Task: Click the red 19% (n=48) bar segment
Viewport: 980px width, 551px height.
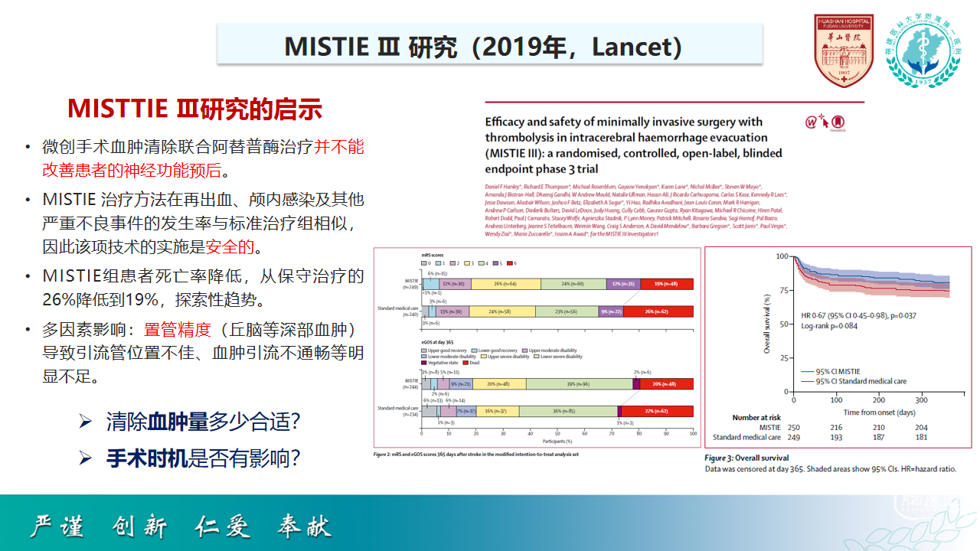Action: click(667, 284)
